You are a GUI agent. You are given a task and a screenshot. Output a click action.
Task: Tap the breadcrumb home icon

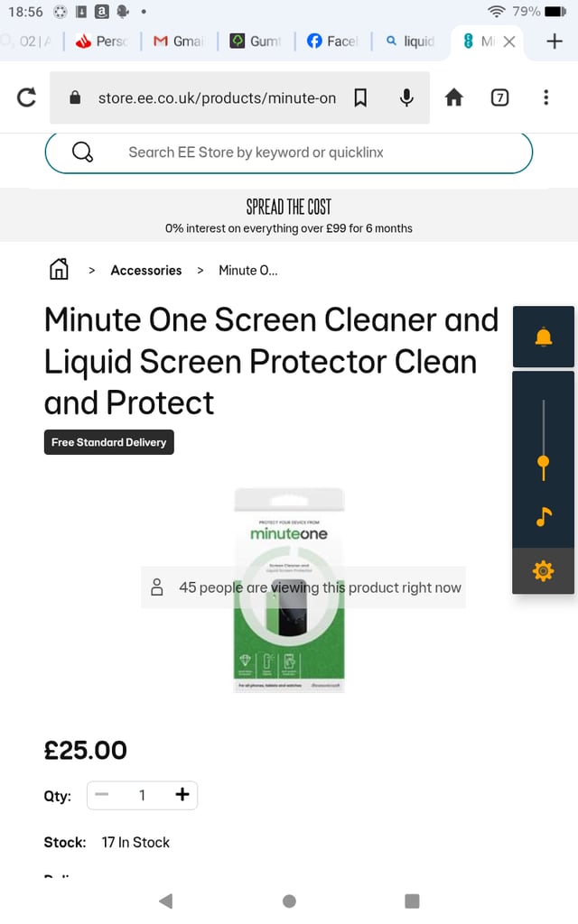[59, 269]
